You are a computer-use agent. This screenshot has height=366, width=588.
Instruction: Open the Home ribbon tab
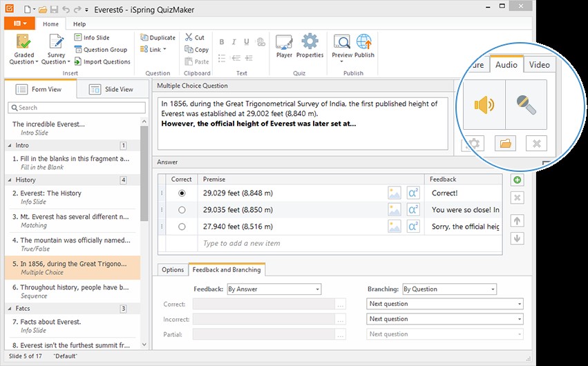(50, 24)
